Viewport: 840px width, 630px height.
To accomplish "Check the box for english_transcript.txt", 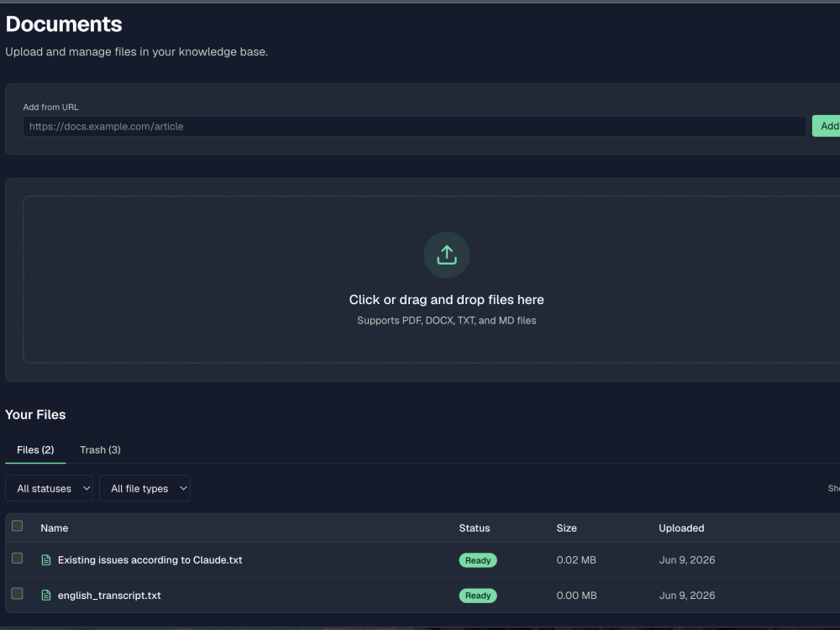I will pos(17,594).
